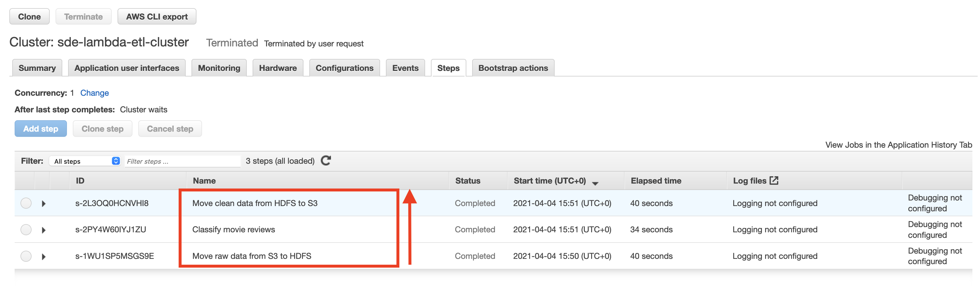Switch to the Monitoring tab

pyautogui.click(x=219, y=68)
